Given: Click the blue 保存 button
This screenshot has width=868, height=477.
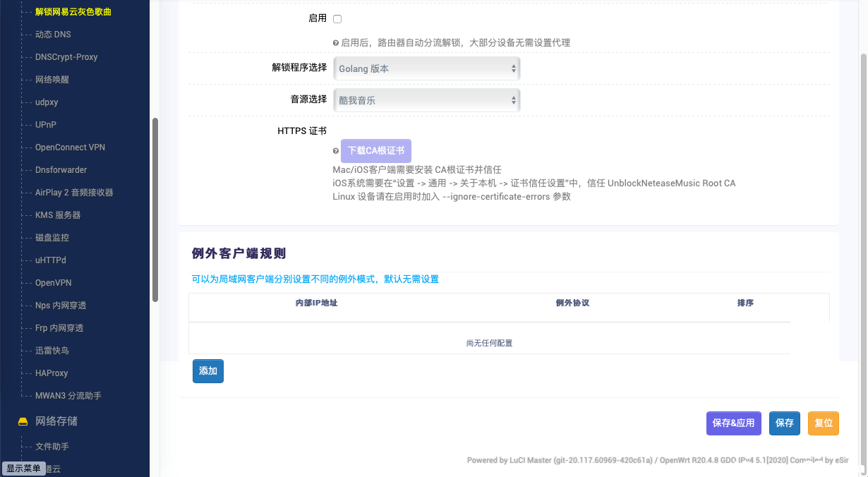Looking at the screenshot, I should click(784, 423).
